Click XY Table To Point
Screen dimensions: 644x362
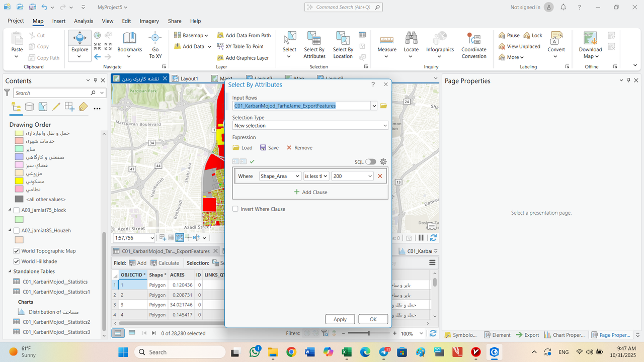click(240, 46)
